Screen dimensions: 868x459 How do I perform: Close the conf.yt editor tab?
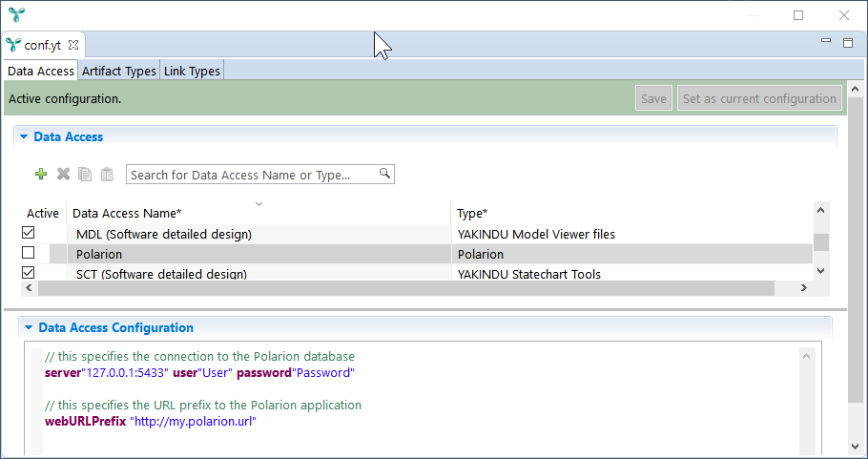point(73,45)
